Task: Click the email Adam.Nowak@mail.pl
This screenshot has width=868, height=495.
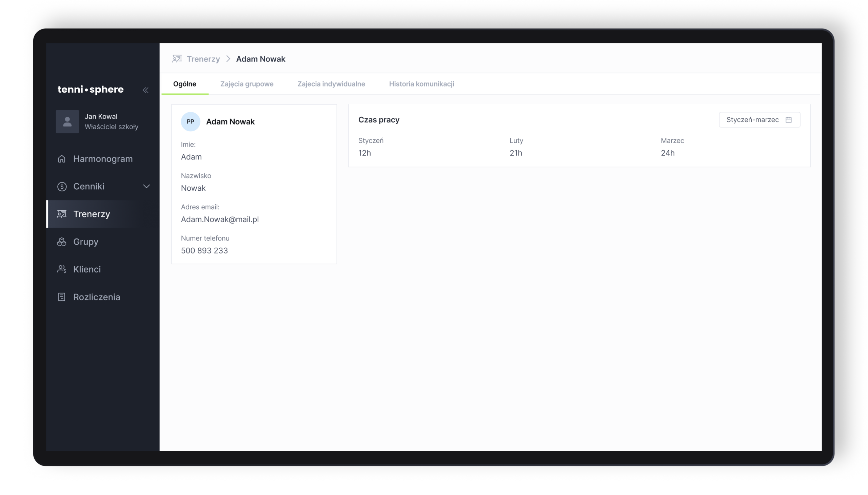Action: (220, 219)
